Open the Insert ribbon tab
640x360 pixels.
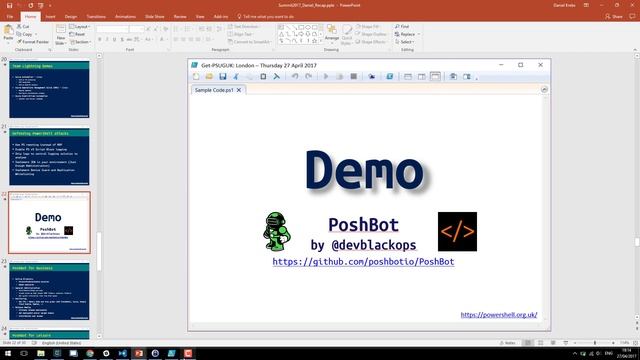click(50, 17)
